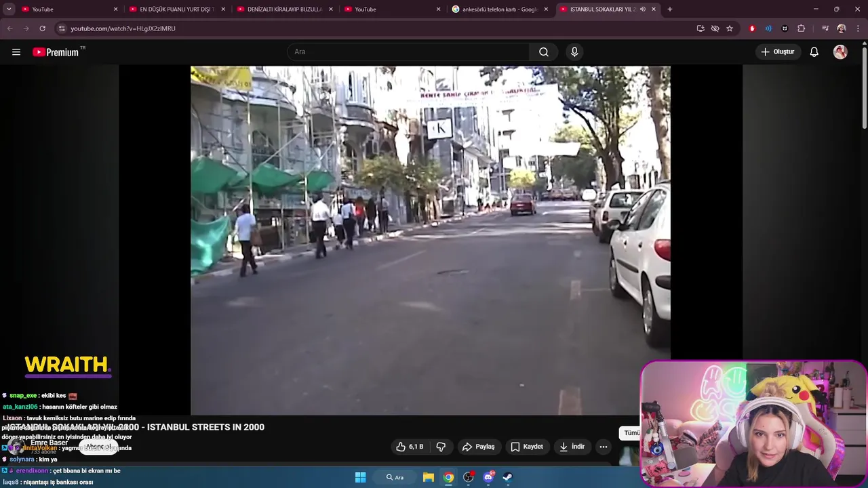Click in the Ara search field
868x488 pixels.
tap(408, 52)
